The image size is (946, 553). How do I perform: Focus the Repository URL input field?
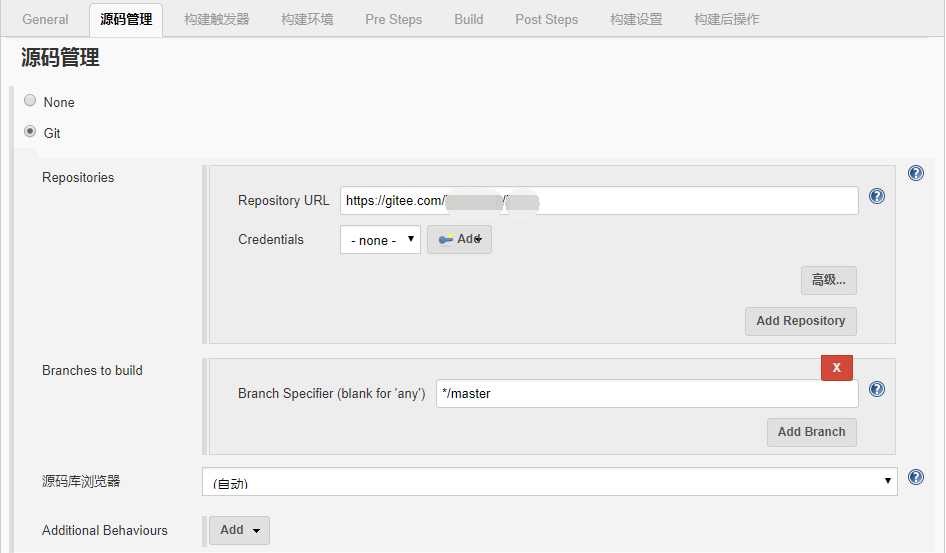[x=599, y=200]
